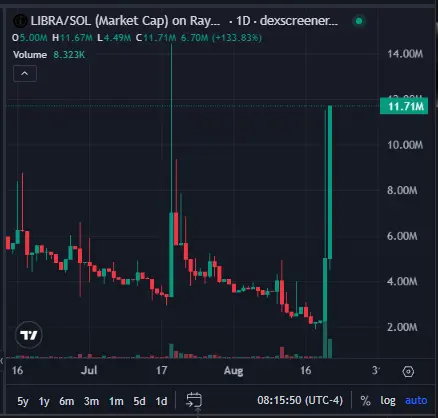Click the LIBRA/SOL (Market Cap) title

125,21
